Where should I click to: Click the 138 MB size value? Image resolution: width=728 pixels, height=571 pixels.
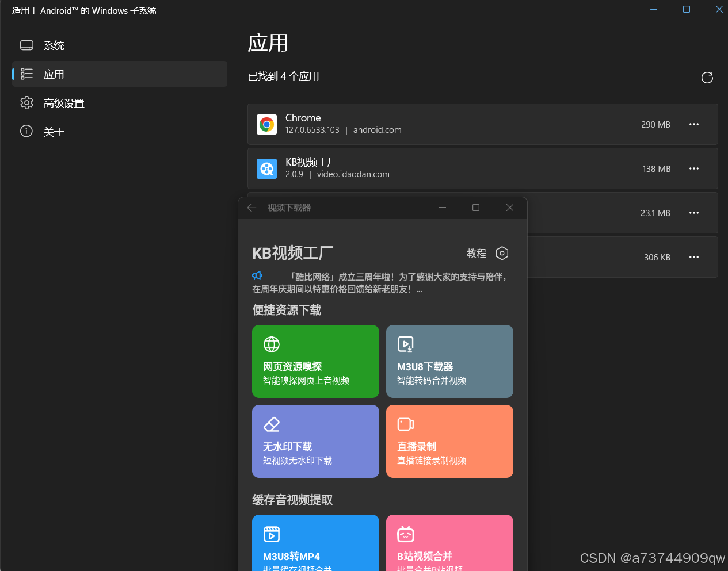click(656, 168)
